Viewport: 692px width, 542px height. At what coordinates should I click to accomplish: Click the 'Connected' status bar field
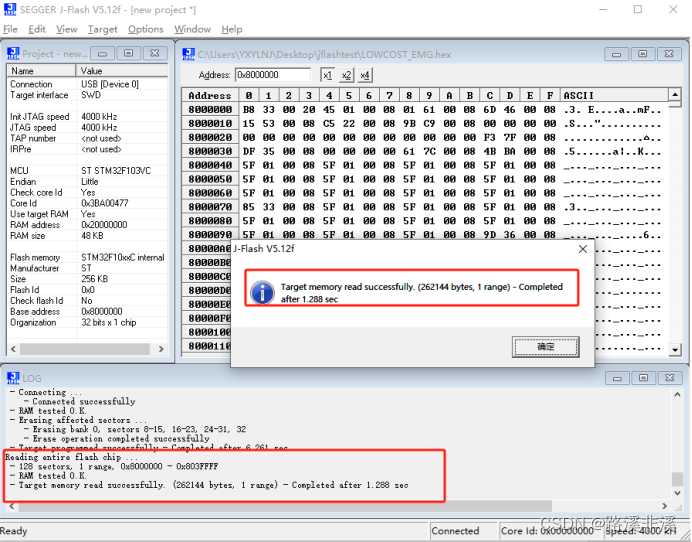[x=463, y=531]
